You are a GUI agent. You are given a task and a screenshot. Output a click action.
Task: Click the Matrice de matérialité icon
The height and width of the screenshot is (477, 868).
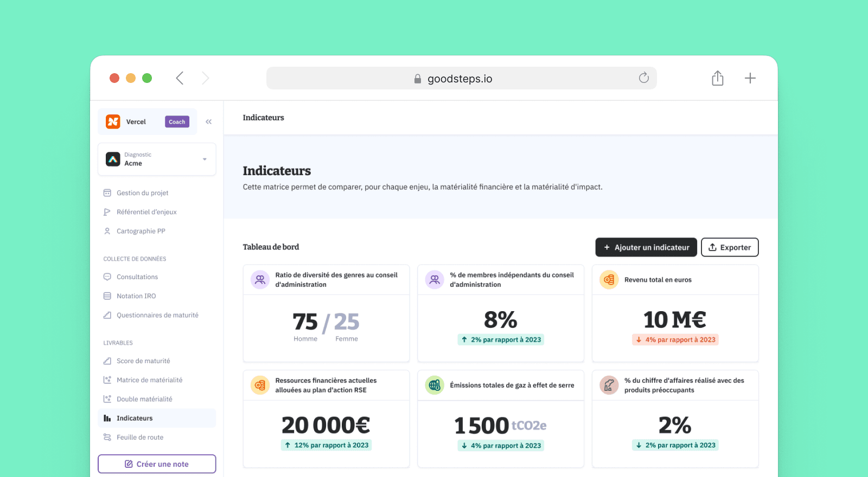[107, 380]
